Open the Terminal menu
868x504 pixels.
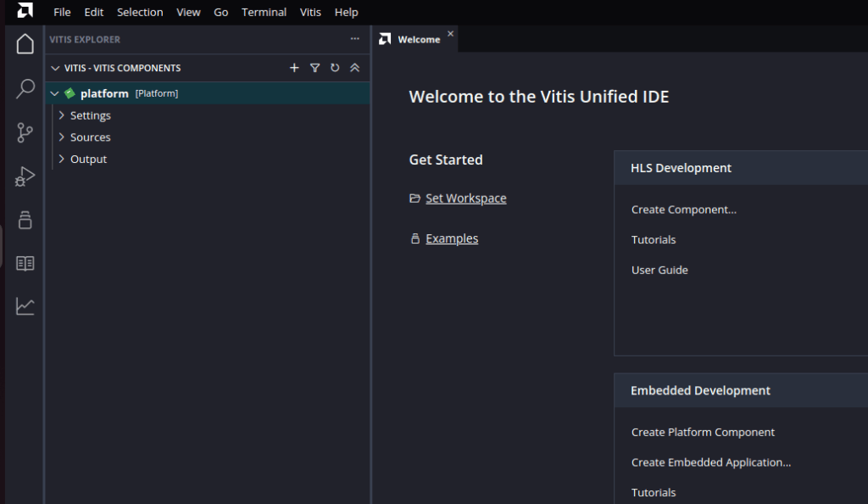click(x=264, y=12)
